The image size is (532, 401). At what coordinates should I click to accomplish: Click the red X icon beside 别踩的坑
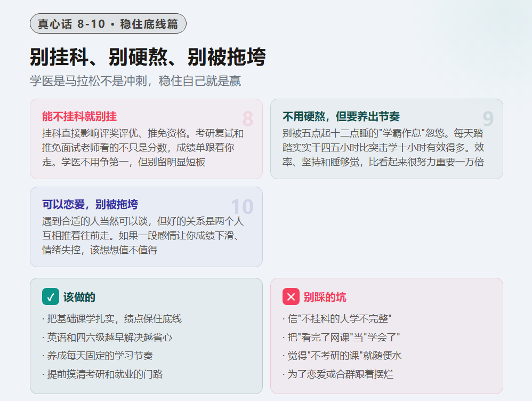pyautogui.click(x=291, y=297)
